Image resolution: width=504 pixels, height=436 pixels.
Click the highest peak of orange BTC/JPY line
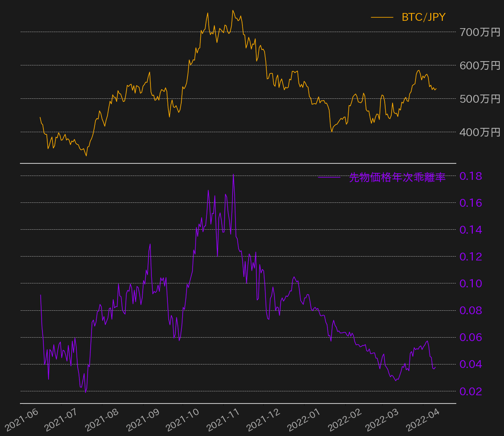(x=233, y=10)
